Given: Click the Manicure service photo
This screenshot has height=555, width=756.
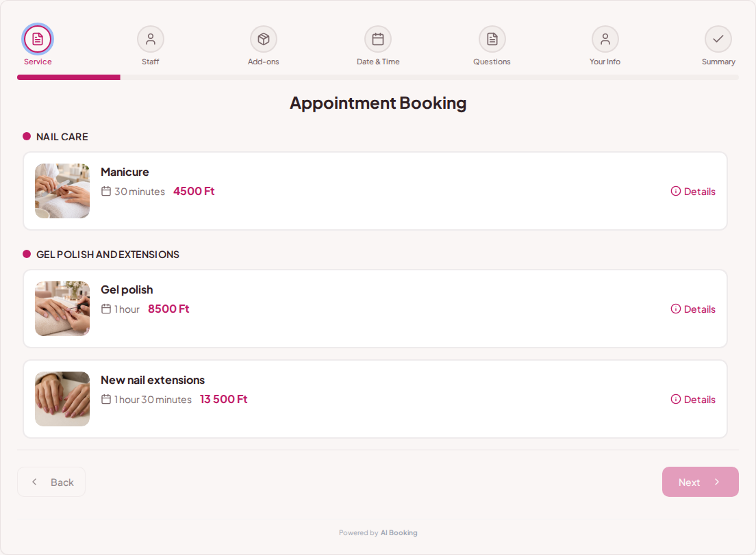Looking at the screenshot, I should [62, 191].
